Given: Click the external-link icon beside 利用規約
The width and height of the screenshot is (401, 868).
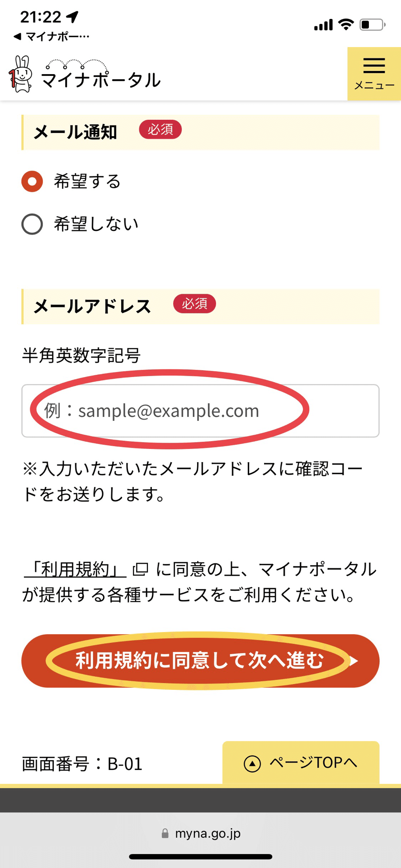Looking at the screenshot, I should tap(140, 569).
